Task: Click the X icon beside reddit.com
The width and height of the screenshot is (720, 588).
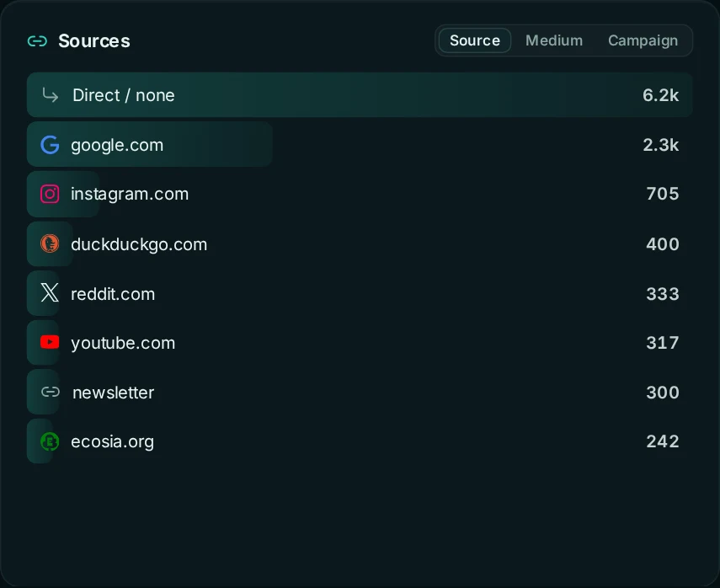Action: 50,292
